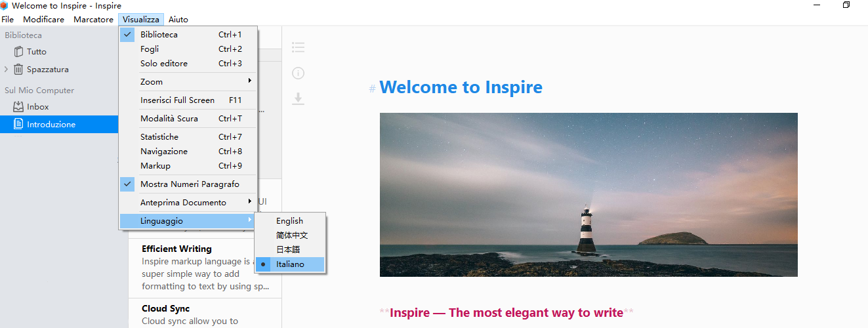Viewport: 868px width, 328px height.
Task: Select the Introduzione folder
Action: point(59,124)
